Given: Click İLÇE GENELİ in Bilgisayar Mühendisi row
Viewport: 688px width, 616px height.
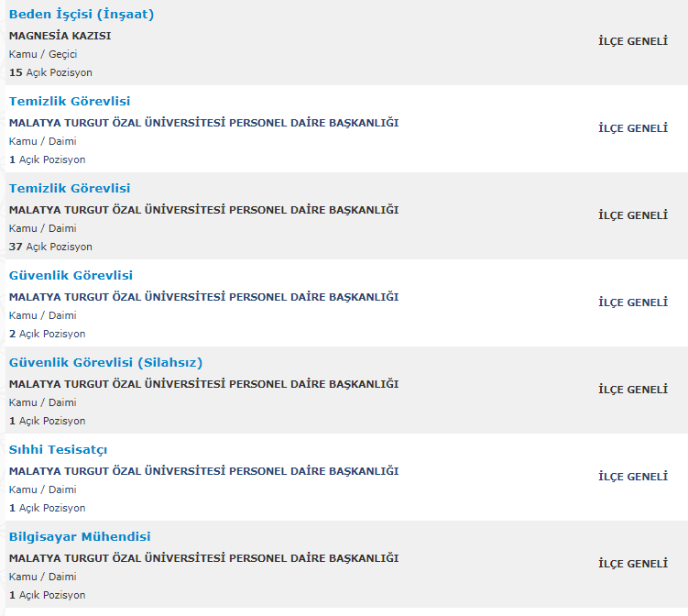Looking at the screenshot, I should tap(633, 564).
